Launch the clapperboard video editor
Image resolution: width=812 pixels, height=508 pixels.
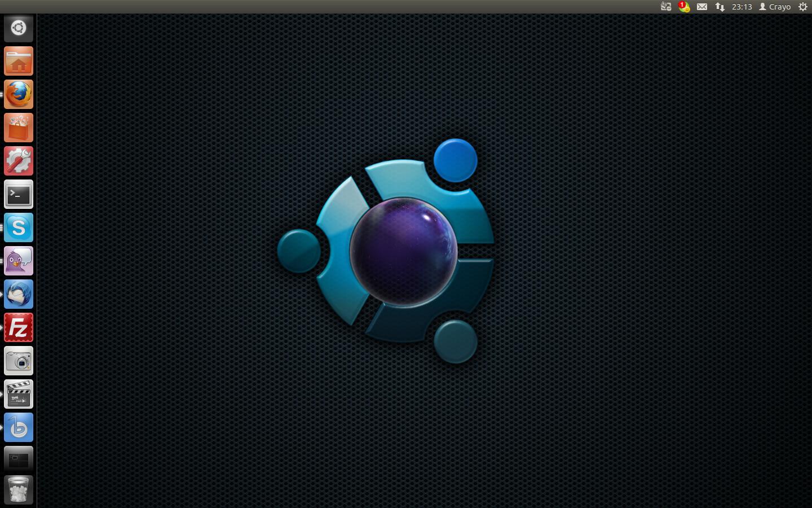[19, 395]
